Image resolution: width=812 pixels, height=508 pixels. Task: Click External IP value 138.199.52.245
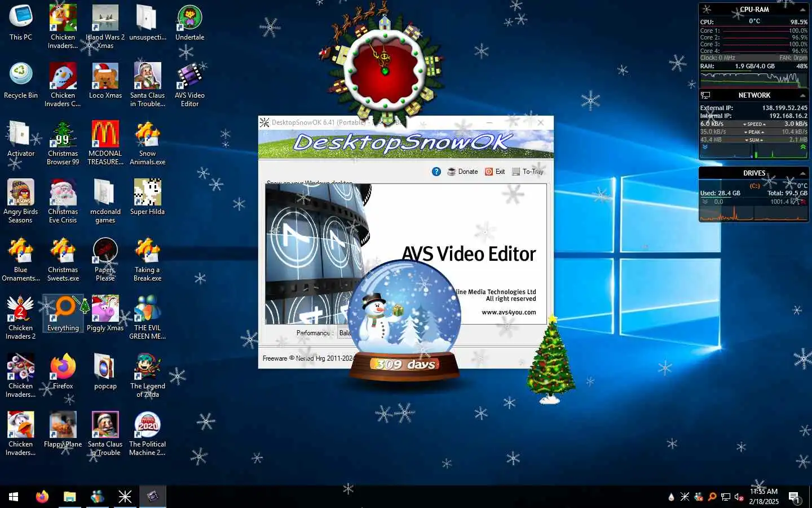pyautogui.click(x=784, y=108)
